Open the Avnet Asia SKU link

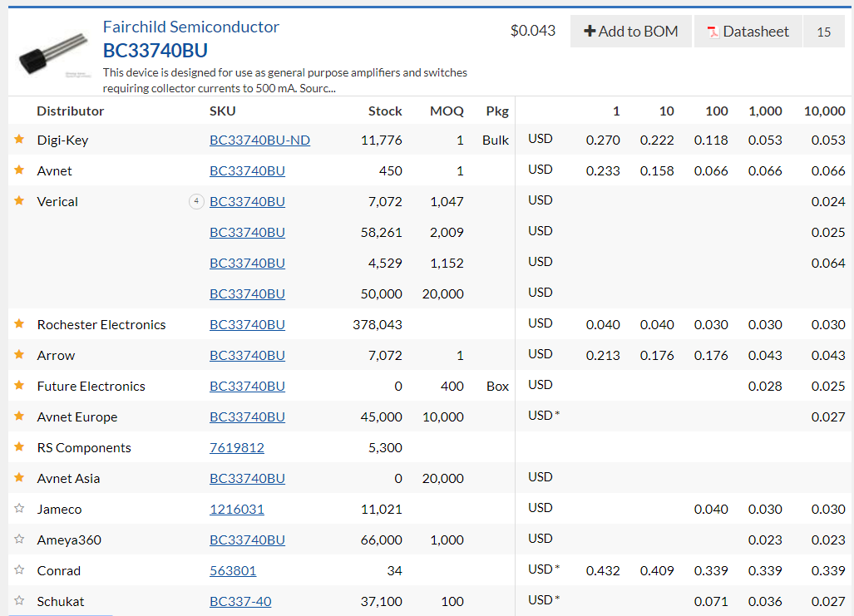coord(247,478)
